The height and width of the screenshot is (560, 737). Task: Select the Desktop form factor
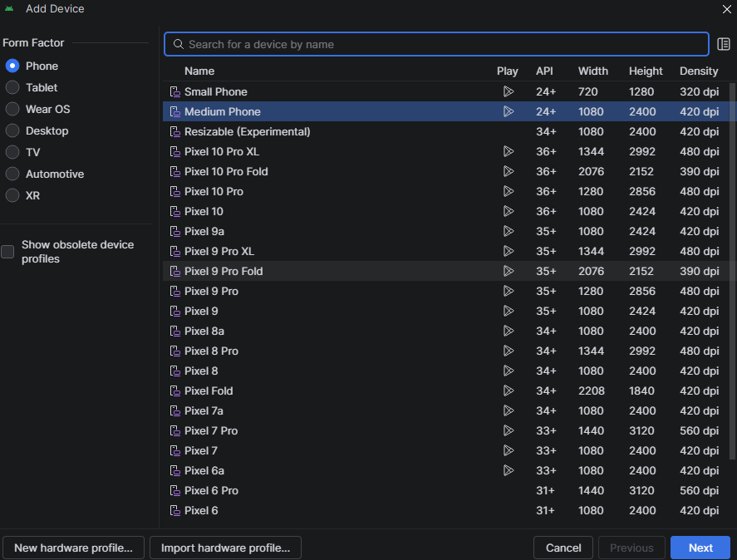(12, 130)
